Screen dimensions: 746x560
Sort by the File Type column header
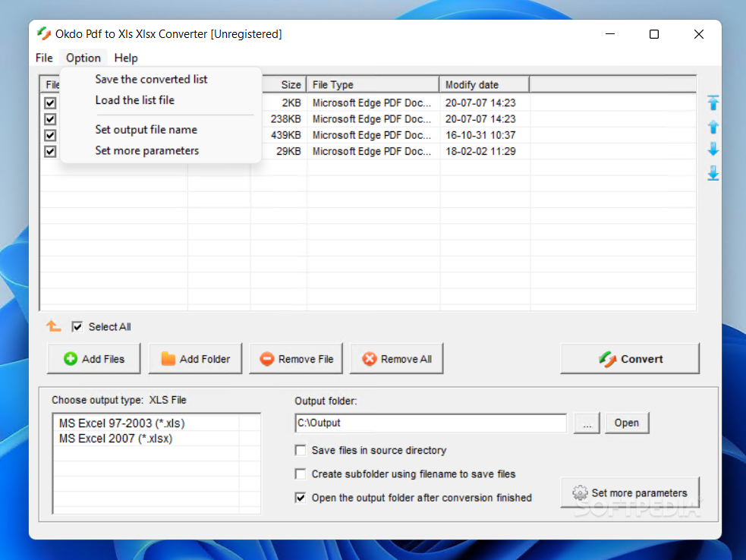point(373,85)
